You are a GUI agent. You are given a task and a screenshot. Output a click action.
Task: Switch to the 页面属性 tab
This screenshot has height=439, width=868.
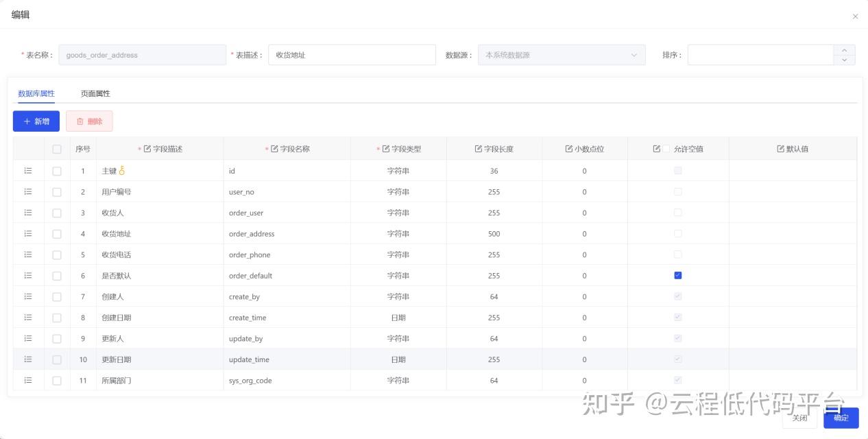[x=95, y=93]
